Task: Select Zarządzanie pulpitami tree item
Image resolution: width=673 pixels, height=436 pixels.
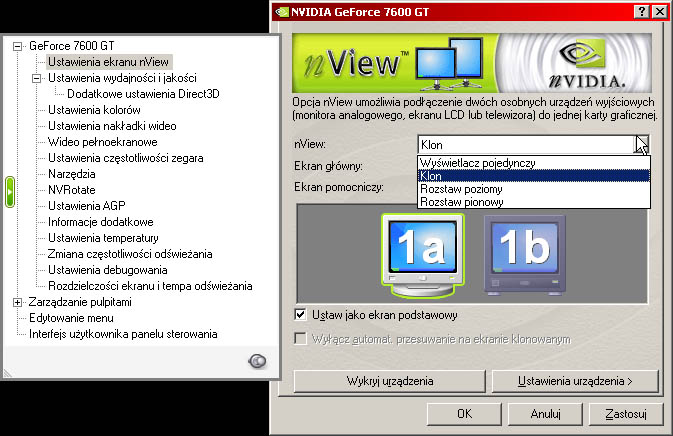Action: point(80,302)
